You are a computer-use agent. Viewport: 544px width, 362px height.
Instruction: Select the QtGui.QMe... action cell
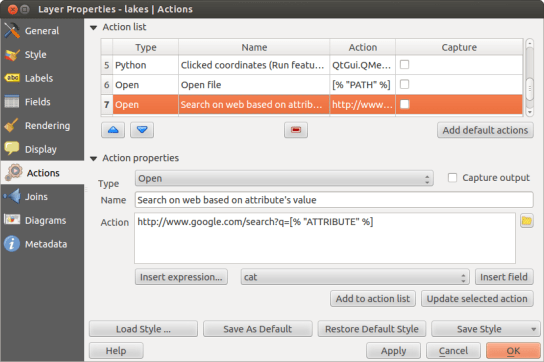(363, 65)
